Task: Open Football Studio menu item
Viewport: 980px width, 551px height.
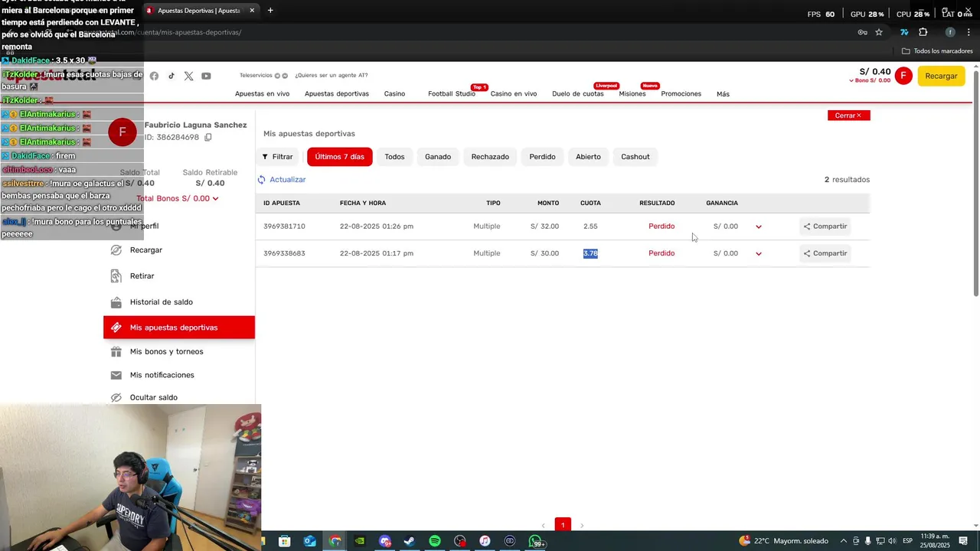Action: click(452, 94)
